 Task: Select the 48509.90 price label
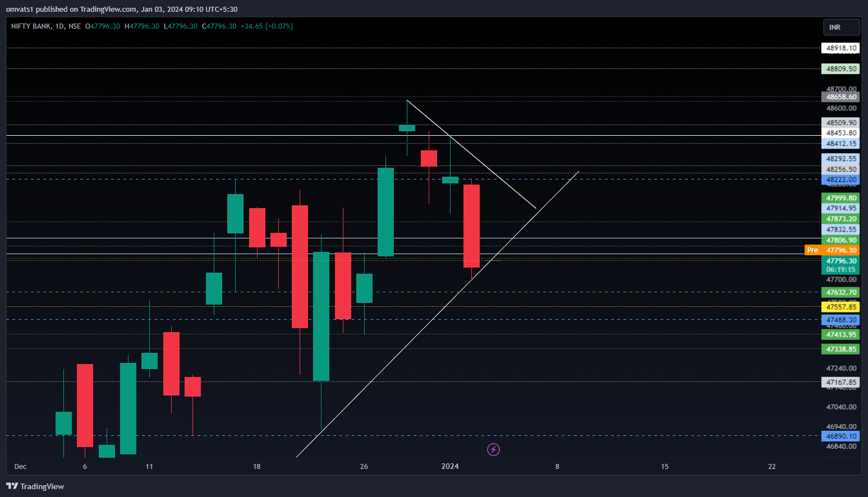841,123
